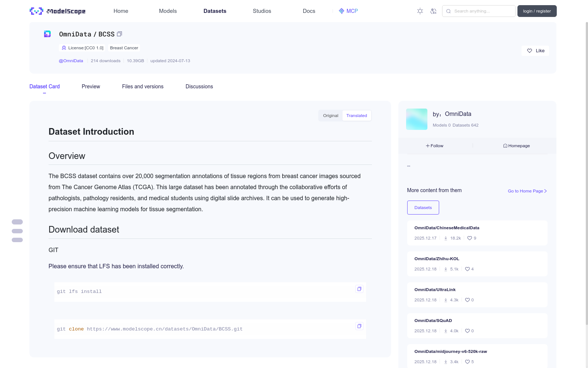Toggle the light/dark theme sun icon

420,11
